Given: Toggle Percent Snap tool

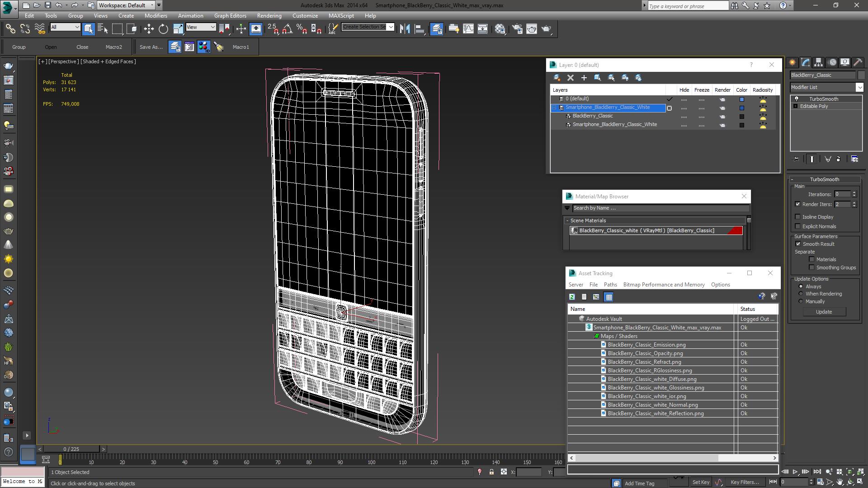Looking at the screenshot, I should tap(302, 29).
